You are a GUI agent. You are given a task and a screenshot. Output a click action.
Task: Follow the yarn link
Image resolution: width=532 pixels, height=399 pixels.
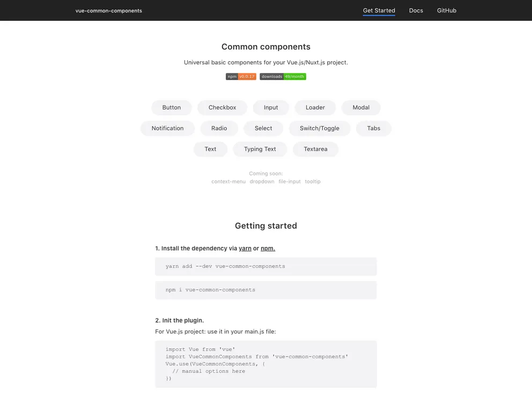(245, 248)
